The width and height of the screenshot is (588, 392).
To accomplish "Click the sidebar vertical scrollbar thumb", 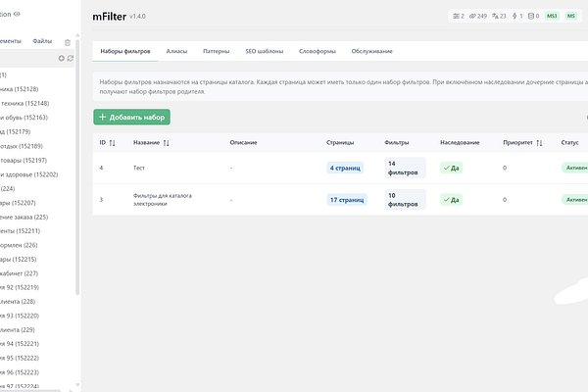I will coord(77,167).
